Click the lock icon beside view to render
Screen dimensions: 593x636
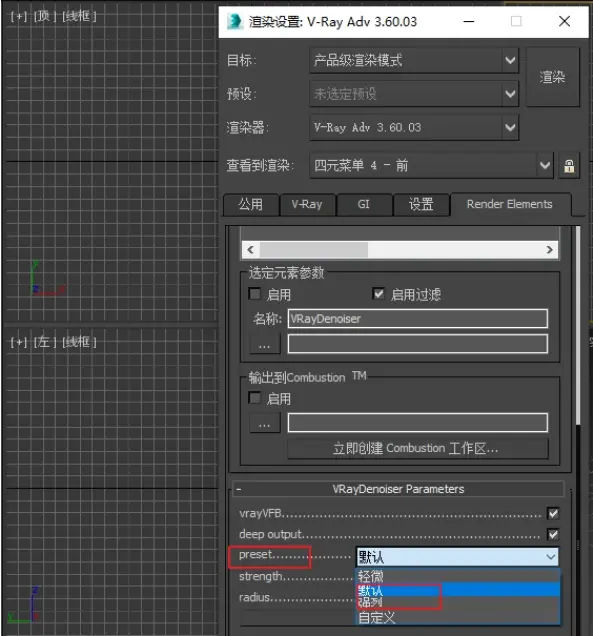569,165
